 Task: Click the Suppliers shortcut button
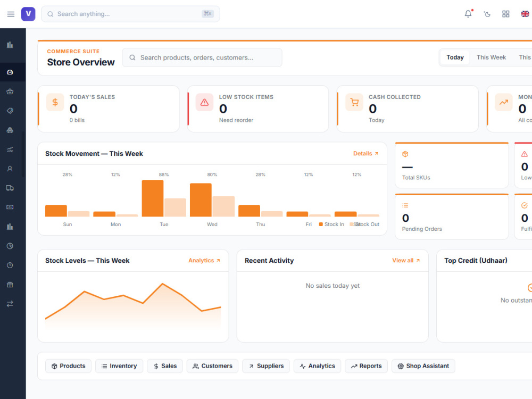[x=266, y=366]
